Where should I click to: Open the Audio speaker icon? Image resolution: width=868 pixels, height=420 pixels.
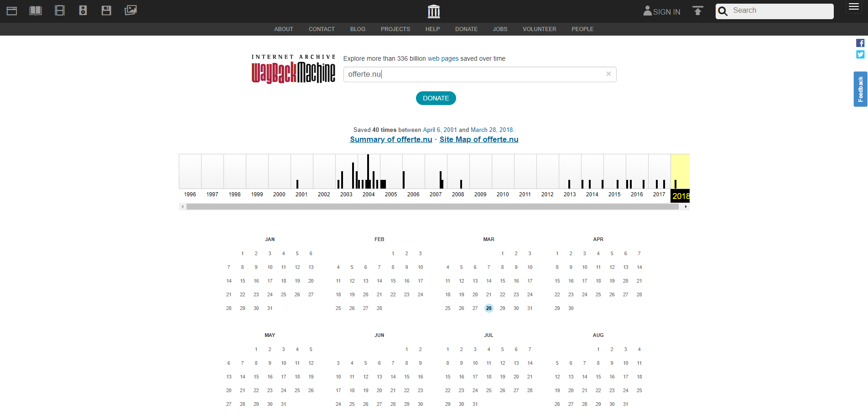[x=83, y=10]
